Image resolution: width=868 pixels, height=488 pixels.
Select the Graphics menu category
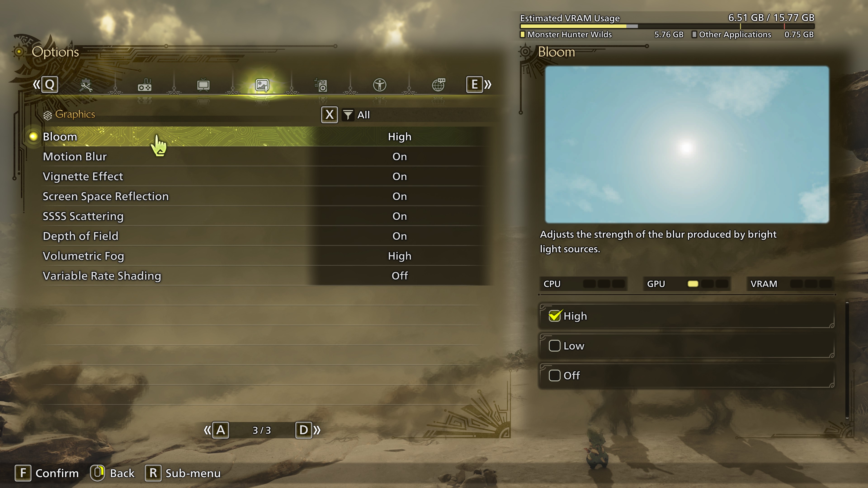[x=261, y=84]
